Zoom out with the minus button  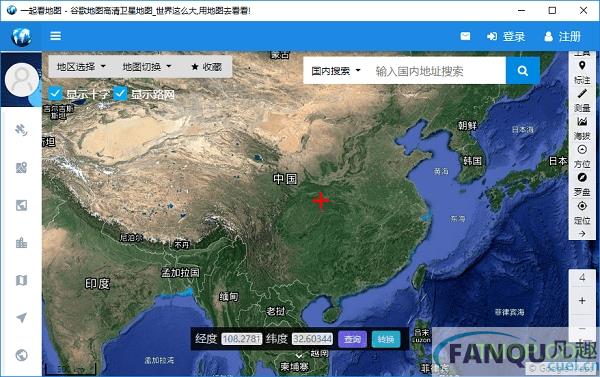[582, 328]
